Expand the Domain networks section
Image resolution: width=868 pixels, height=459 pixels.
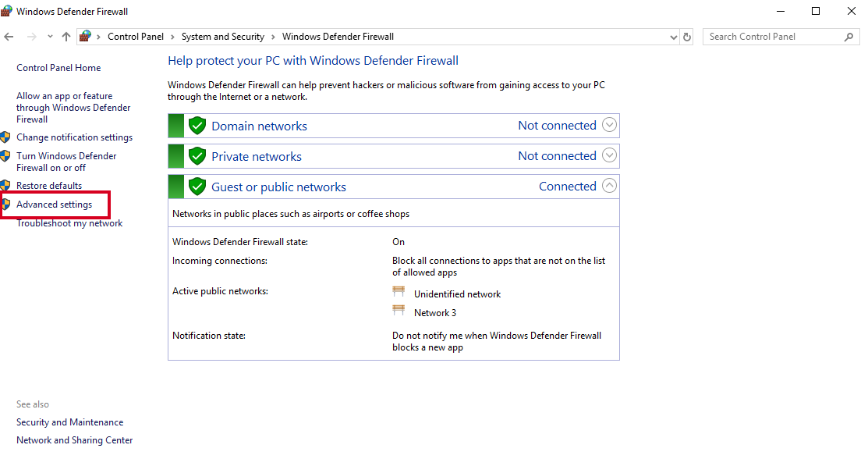tap(609, 125)
